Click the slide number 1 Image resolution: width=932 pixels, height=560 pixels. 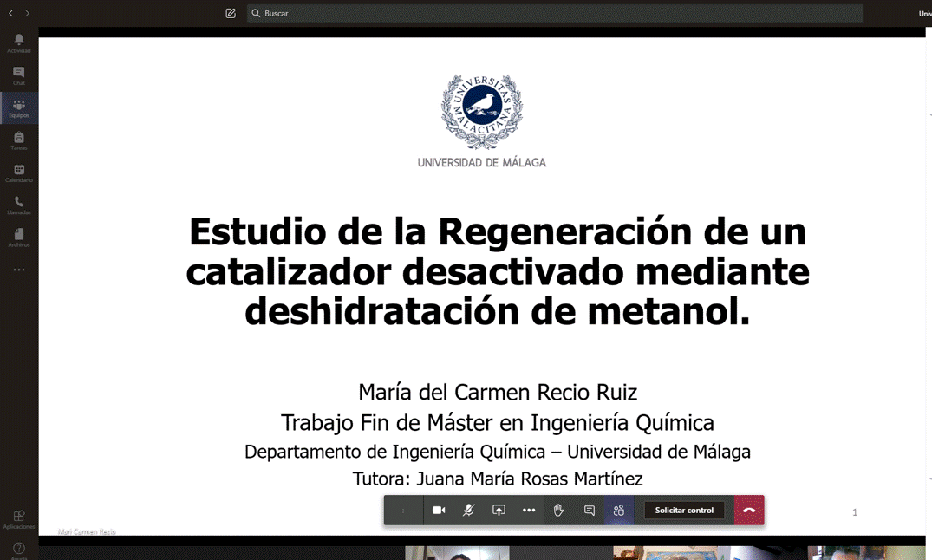pos(855,512)
